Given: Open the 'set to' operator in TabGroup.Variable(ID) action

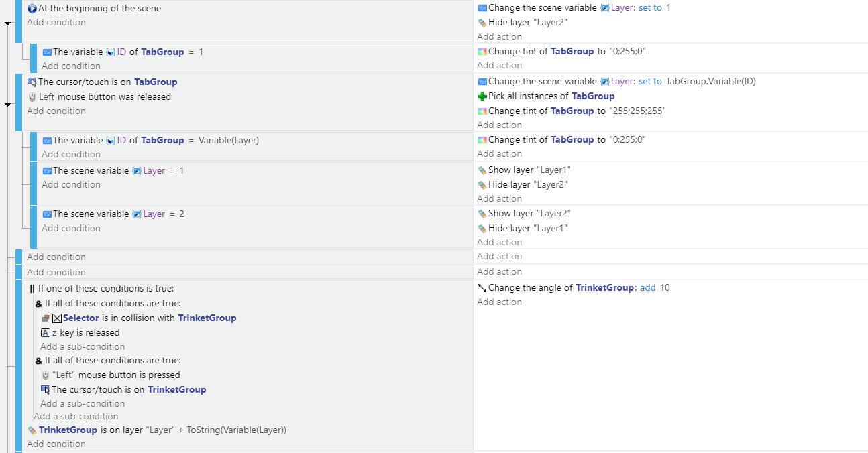Looking at the screenshot, I should pos(649,82).
